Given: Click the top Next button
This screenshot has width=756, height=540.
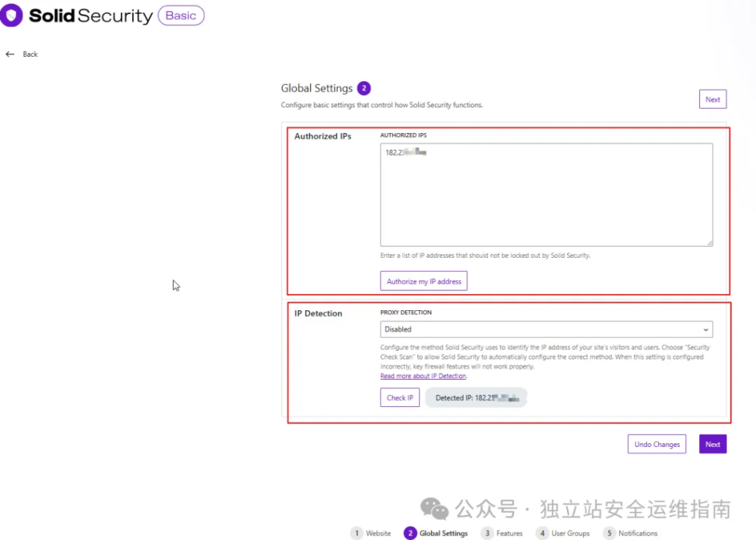Looking at the screenshot, I should 712,100.
